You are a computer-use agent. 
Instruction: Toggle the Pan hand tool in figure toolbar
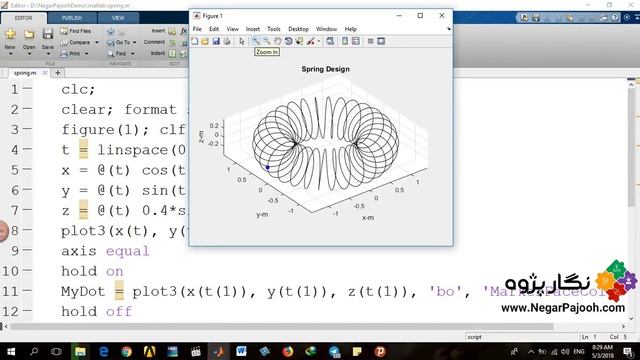278,41
